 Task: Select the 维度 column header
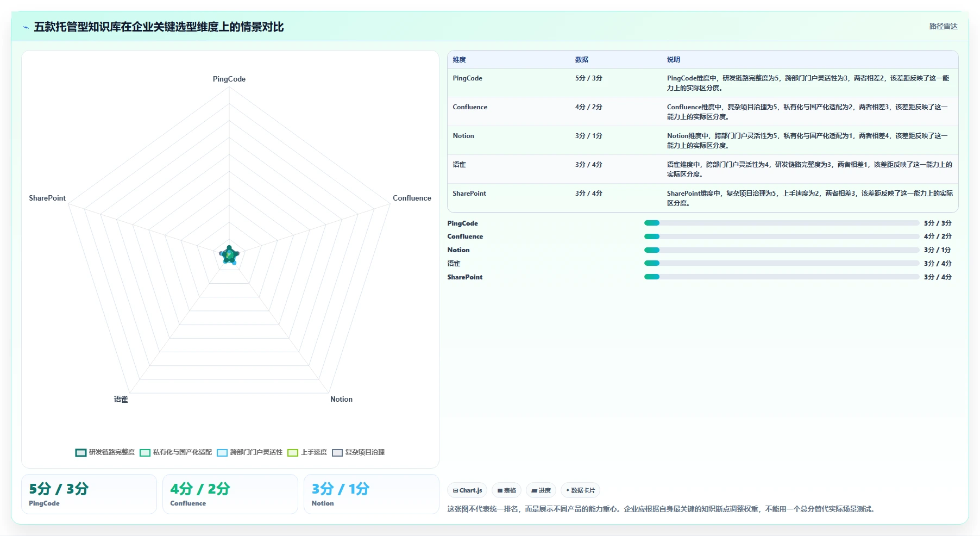[x=460, y=60]
